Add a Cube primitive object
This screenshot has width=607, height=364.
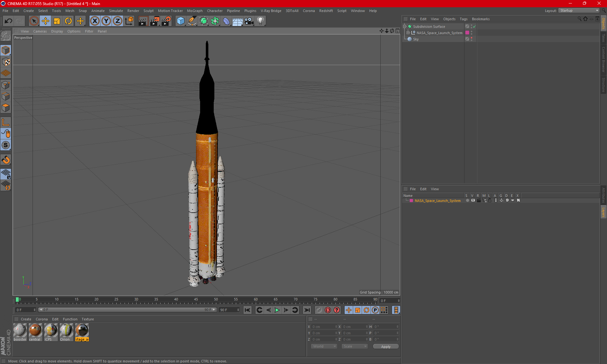[181, 21]
